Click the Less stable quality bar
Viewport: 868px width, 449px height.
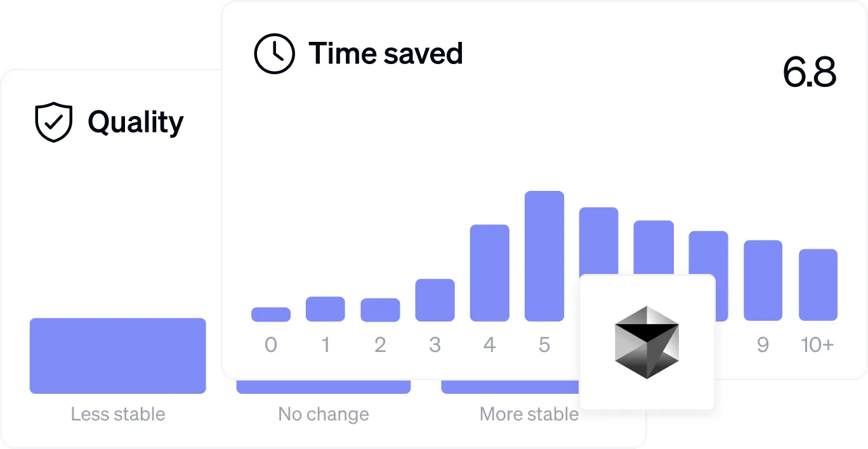117,356
